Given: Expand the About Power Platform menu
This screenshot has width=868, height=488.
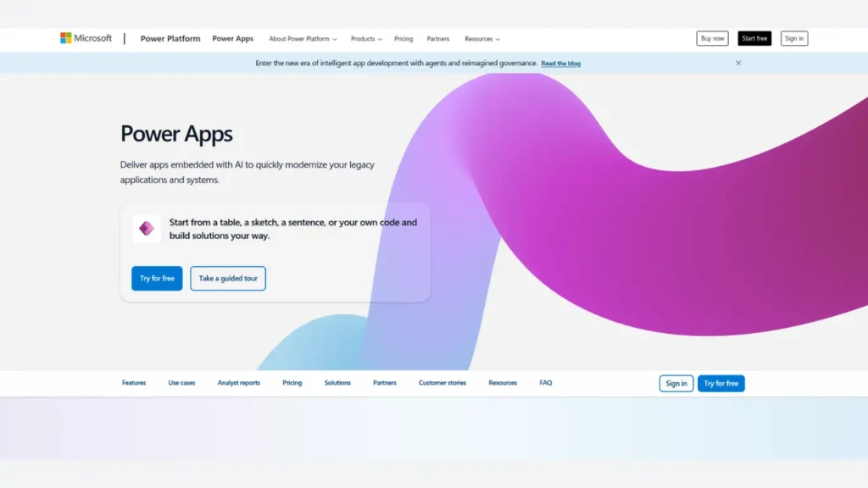Looking at the screenshot, I should (303, 39).
